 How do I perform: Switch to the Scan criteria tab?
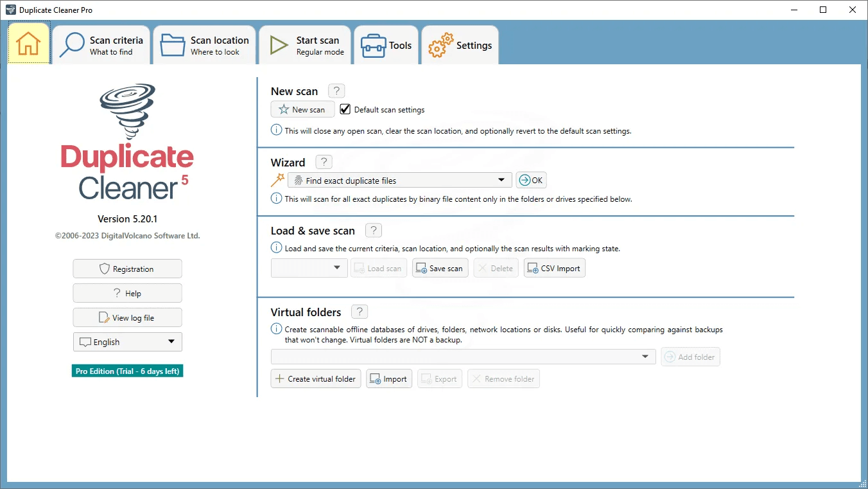click(101, 45)
